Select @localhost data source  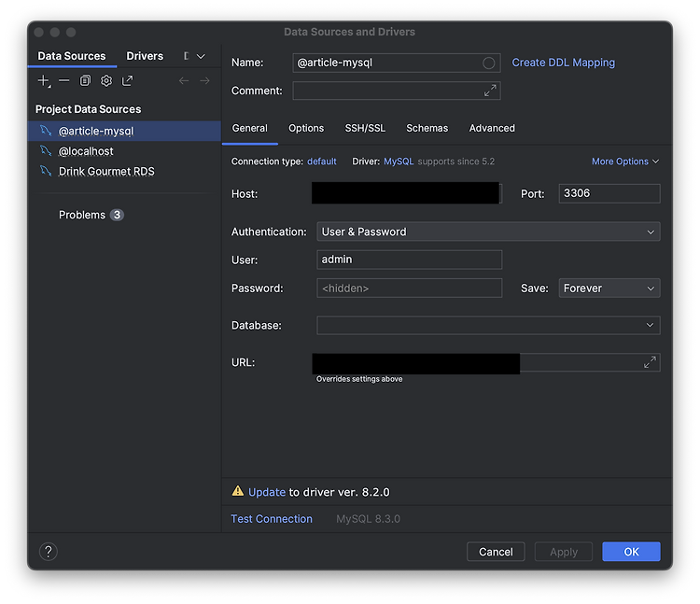124,151
